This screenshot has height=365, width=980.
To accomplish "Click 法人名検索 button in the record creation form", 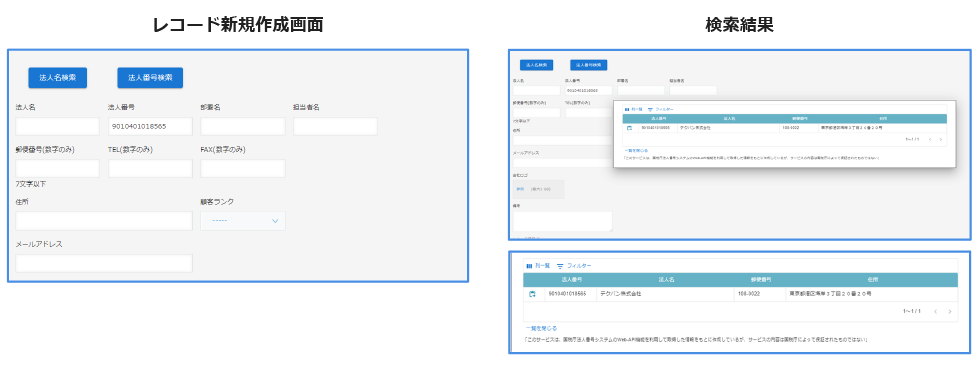I will coord(58,78).
